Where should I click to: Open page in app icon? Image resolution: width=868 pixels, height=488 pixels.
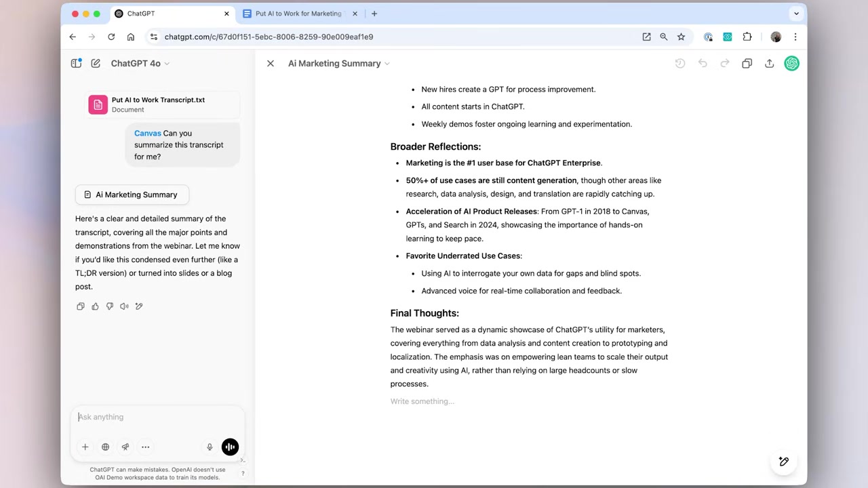(646, 37)
